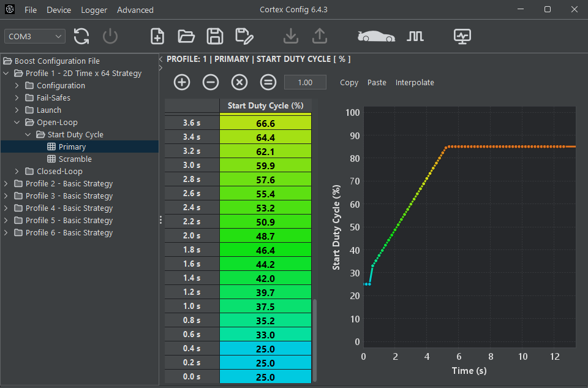
Task: Click the Start Duty Cycle (%) column header
Action: click(265, 106)
